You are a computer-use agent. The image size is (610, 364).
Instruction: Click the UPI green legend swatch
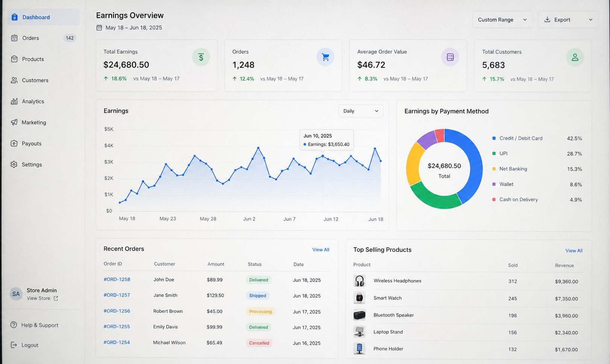coord(494,153)
